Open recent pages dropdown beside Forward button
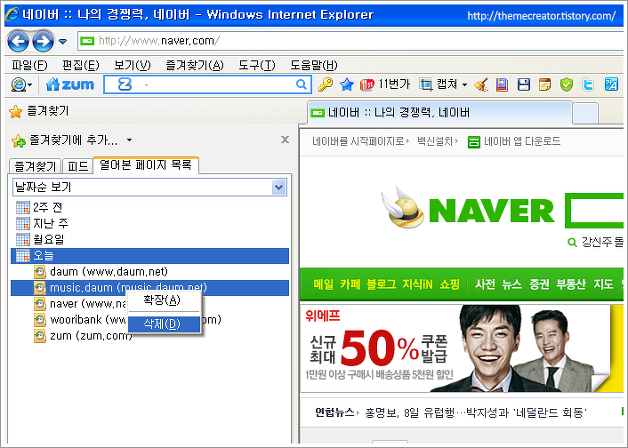Image resolution: width=628 pixels, height=448 pixels. tap(63, 41)
